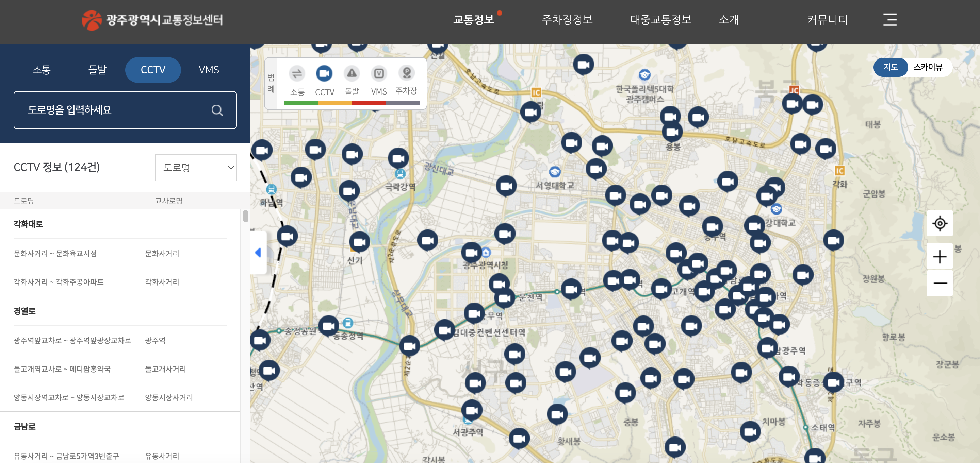Toggle the CCTV layer in map legend
Image resolution: width=980 pixels, height=463 pixels.
coord(324,73)
